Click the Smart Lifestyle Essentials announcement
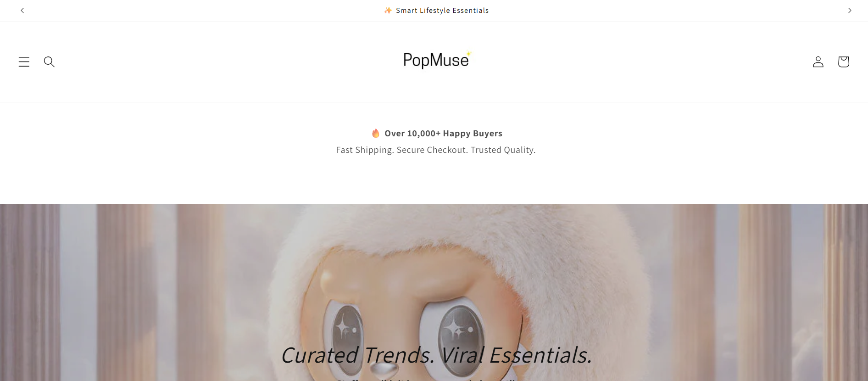868x381 pixels. 442,10
